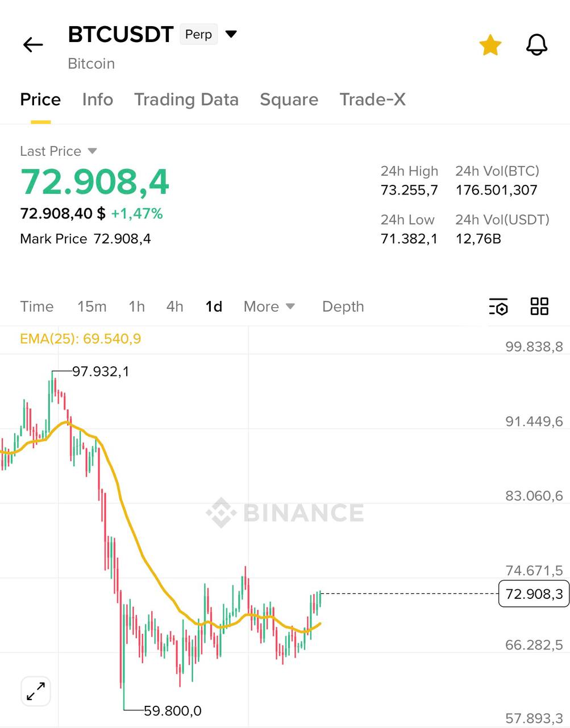This screenshot has height=728, width=570.
Task: Select the 1h chart interval
Action: (x=136, y=307)
